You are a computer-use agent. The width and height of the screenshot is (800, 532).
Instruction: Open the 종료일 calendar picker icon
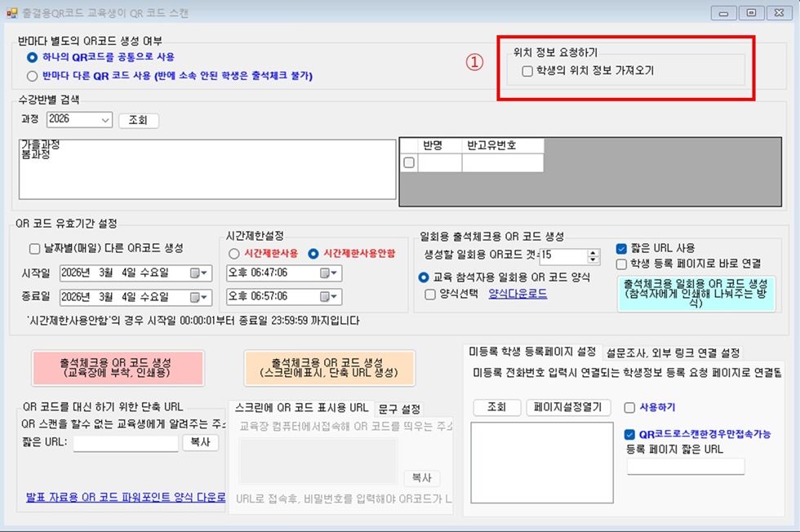tap(198, 296)
